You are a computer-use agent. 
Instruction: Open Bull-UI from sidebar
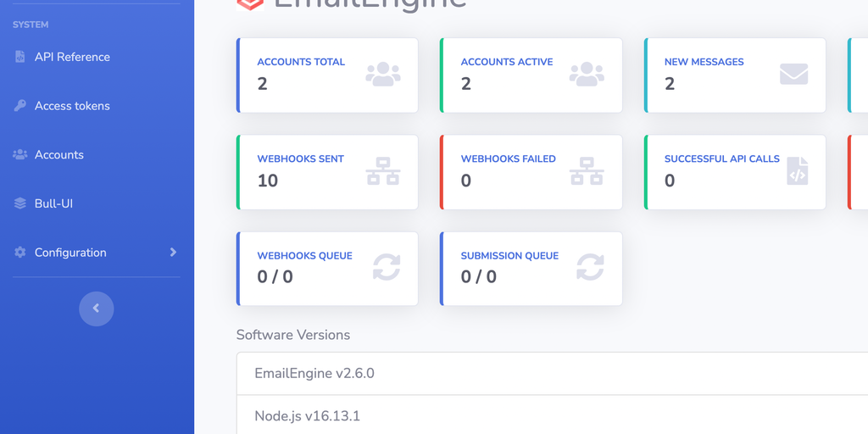[53, 203]
